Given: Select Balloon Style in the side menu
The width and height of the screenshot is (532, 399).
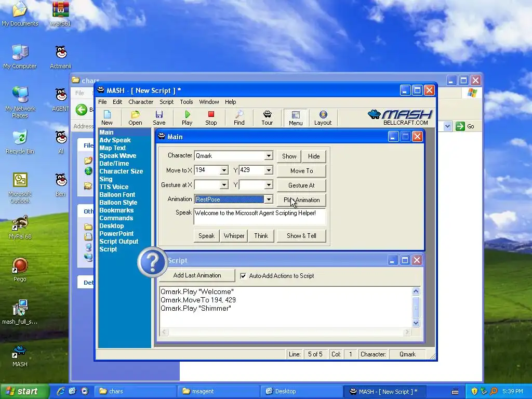Looking at the screenshot, I should click(118, 203).
